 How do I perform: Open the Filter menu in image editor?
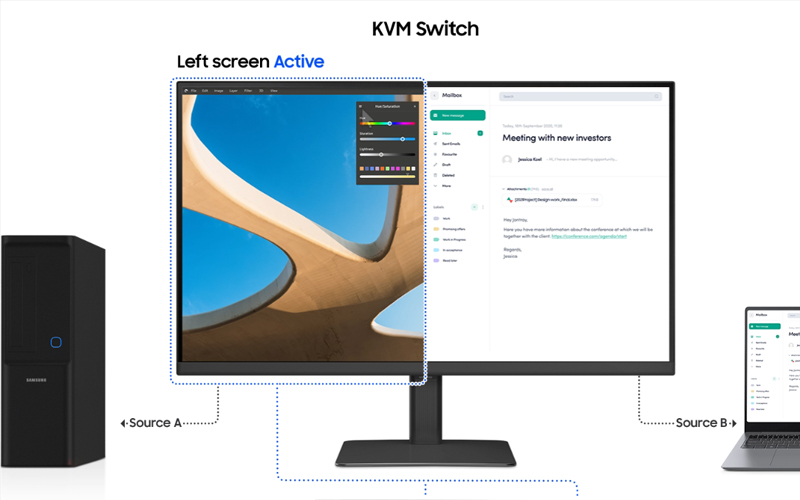pyautogui.click(x=248, y=91)
